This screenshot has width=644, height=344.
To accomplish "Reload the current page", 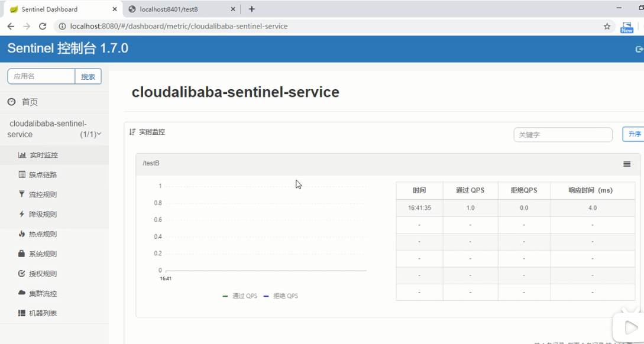I will coord(43,26).
